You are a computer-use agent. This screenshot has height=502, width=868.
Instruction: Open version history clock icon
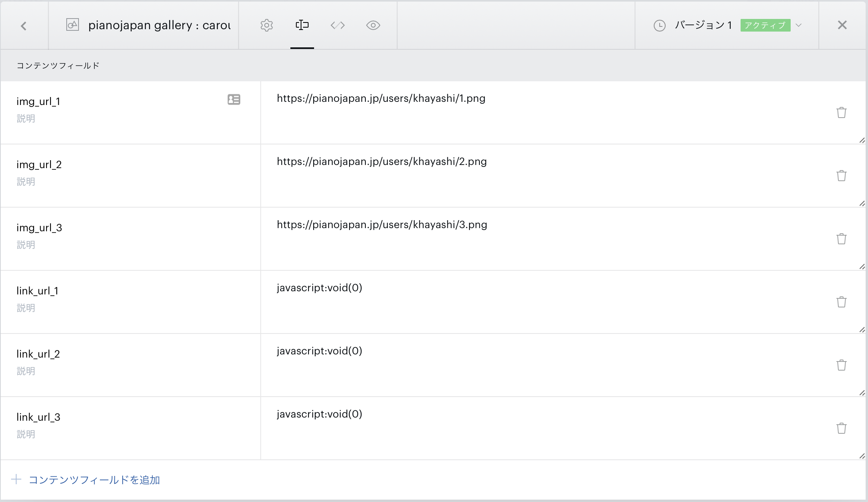click(x=659, y=26)
